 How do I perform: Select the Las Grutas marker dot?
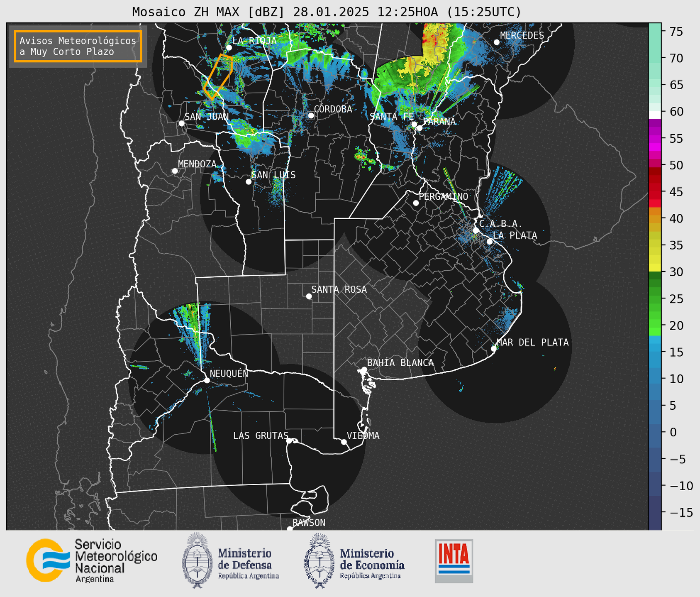point(289,440)
